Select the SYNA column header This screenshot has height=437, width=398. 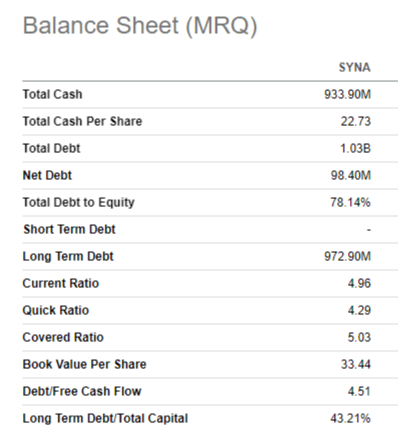click(x=355, y=68)
